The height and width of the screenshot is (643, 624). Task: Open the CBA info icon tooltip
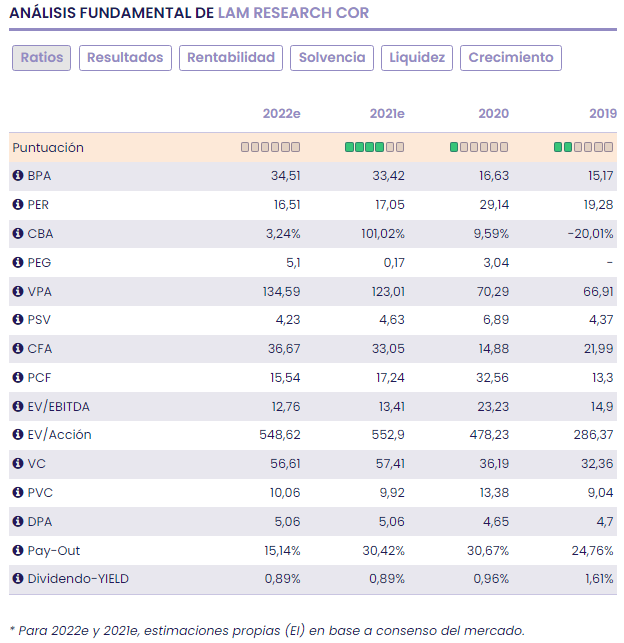coord(18,234)
